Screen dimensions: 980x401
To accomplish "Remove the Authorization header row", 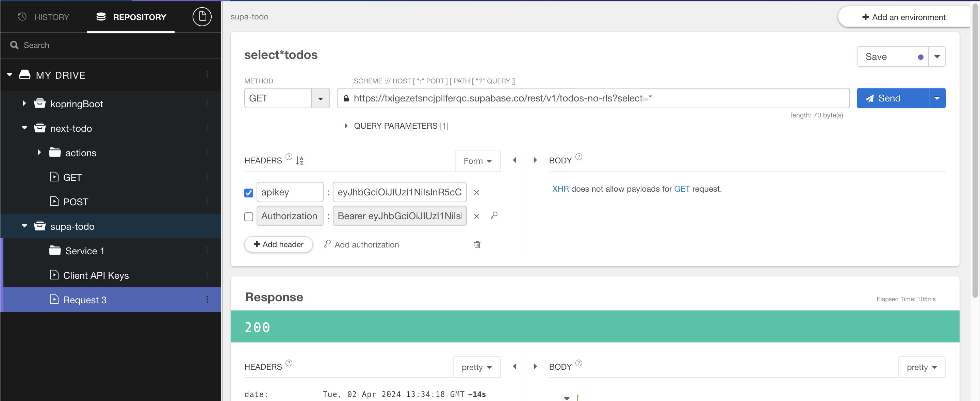I will tap(476, 216).
